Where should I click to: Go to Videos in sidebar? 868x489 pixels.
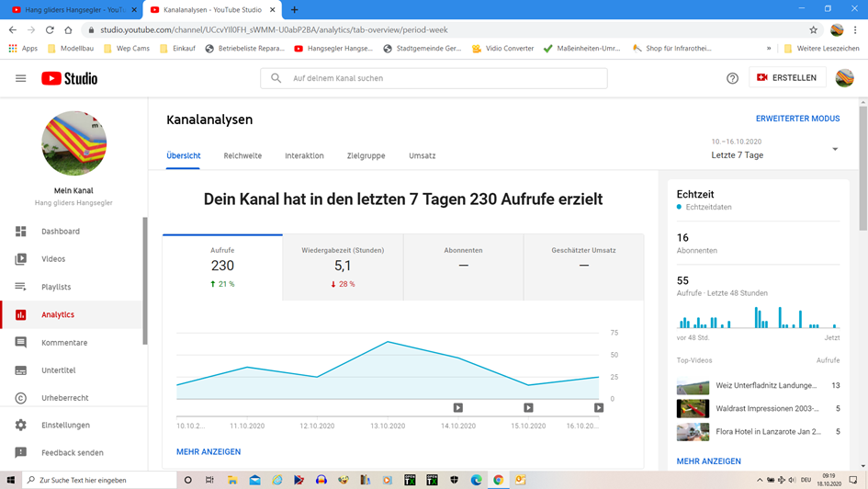(x=53, y=259)
